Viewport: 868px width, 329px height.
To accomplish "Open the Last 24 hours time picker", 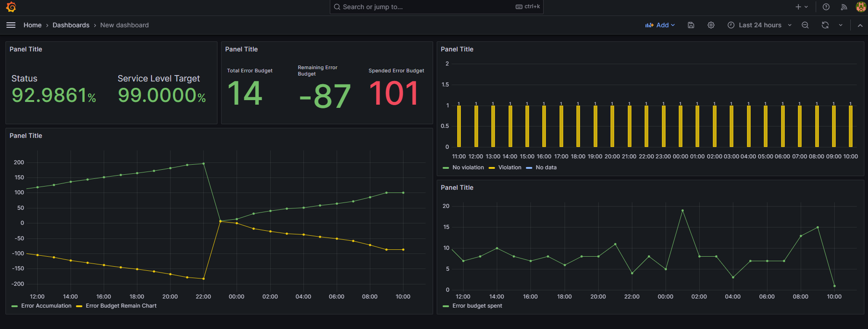I will tap(759, 25).
